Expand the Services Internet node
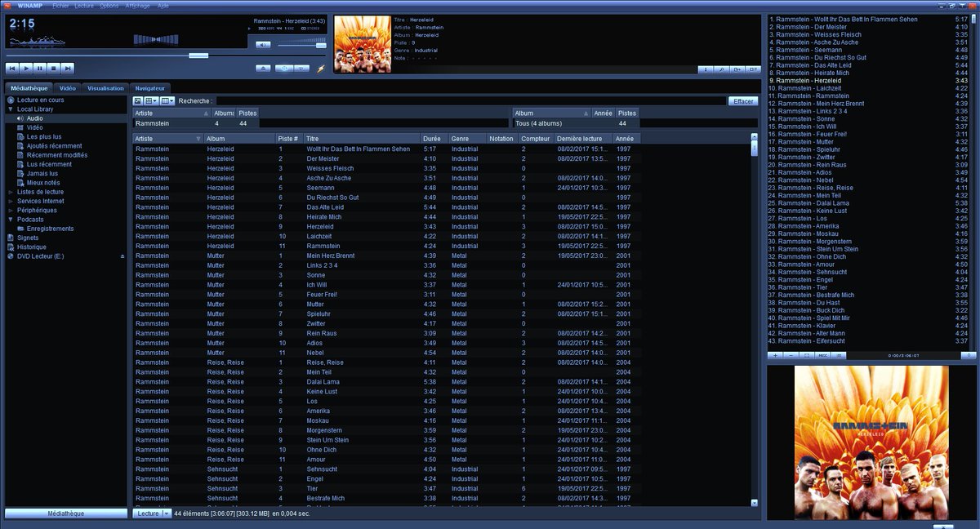980x529 pixels. [11, 201]
